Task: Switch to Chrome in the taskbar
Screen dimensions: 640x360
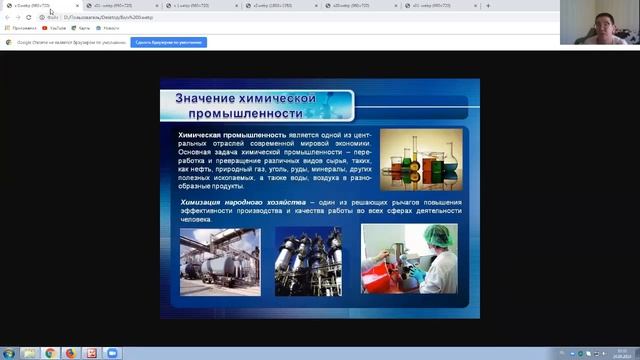Action: pos(50,353)
